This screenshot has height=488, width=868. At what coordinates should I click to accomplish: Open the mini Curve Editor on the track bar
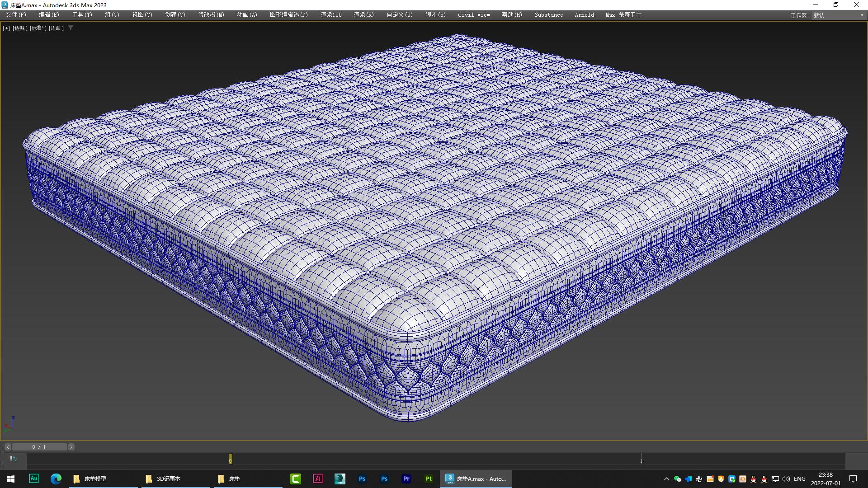point(14,459)
